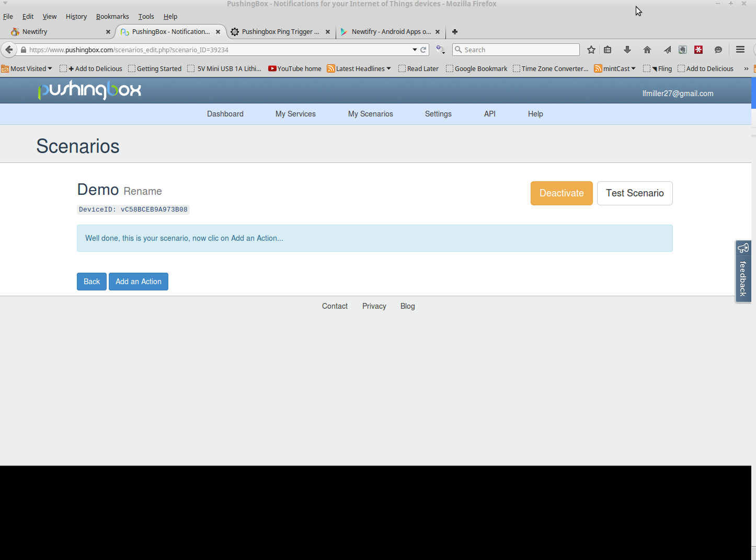
Task: Close the Pushingbox Ping Trigger tab
Action: [x=328, y=32]
